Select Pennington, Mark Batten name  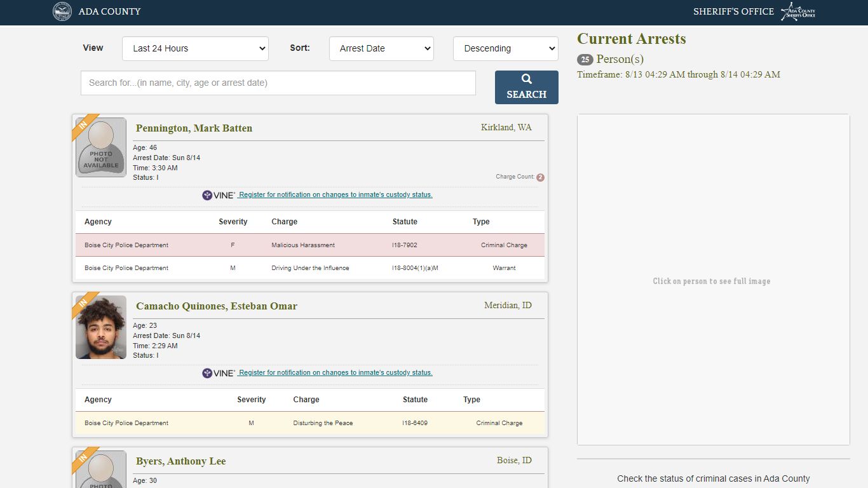194,128
